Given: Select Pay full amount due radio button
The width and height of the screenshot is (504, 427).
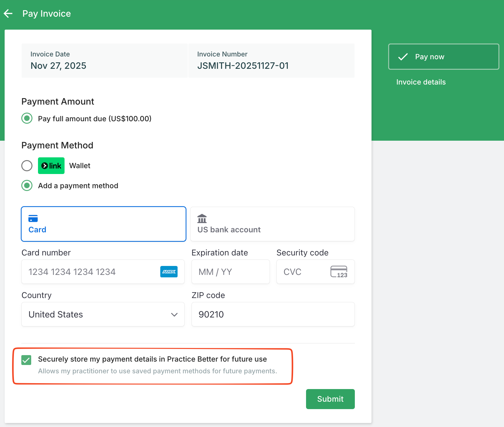Looking at the screenshot, I should [x=27, y=118].
